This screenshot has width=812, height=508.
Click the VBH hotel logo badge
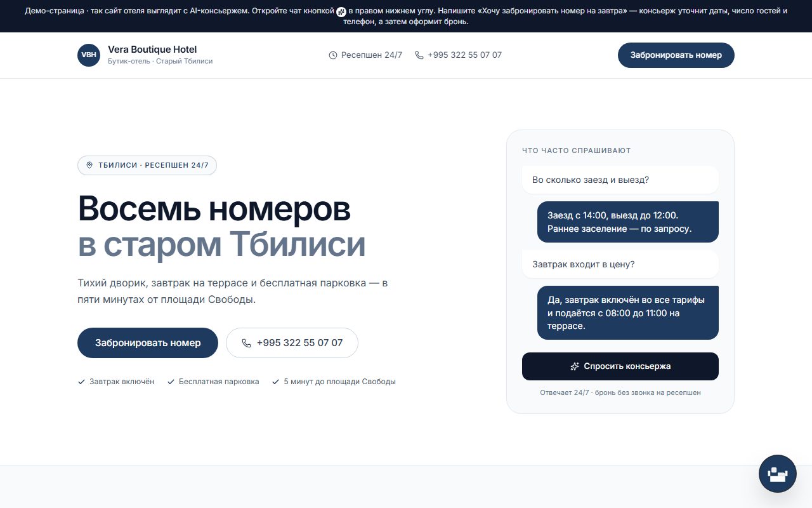(x=89, y=55)
